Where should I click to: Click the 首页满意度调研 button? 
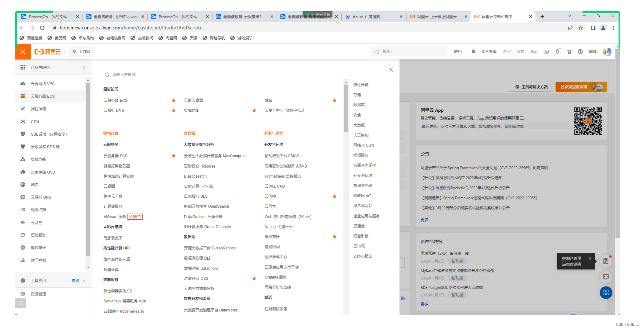(x=581, y=87)
